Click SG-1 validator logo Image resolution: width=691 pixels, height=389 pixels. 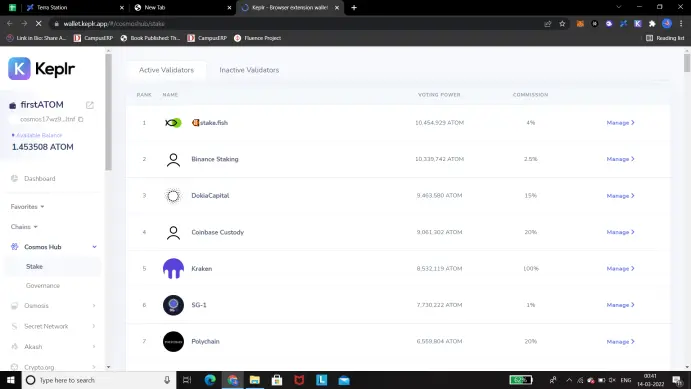[x=173, y=305]
